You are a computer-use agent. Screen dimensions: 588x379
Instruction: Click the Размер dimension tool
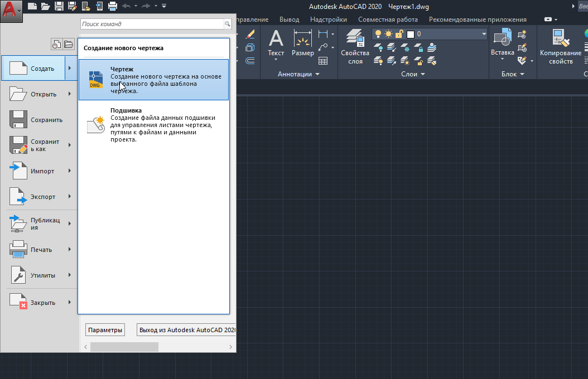(302, 43)
